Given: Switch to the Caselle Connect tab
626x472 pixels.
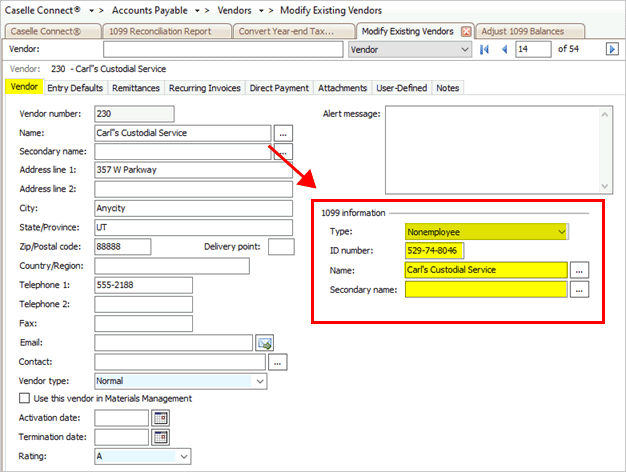Looking at the screenshot, I should click(52, 32).
